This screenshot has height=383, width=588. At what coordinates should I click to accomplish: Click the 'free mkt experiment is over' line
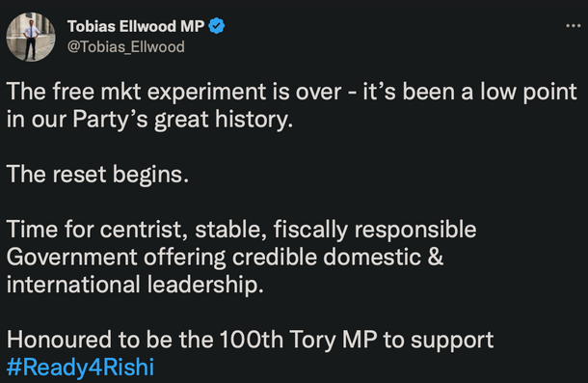click(x=291, y=92)
